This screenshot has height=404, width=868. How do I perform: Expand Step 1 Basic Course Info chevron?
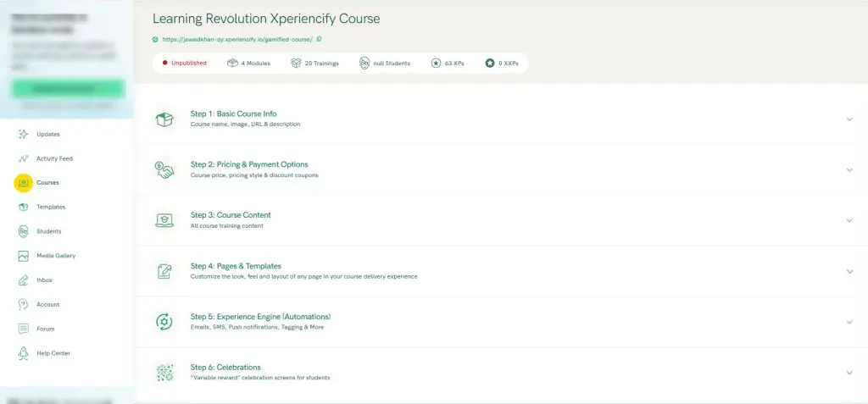pyautogui.click(x=849, y=119)
